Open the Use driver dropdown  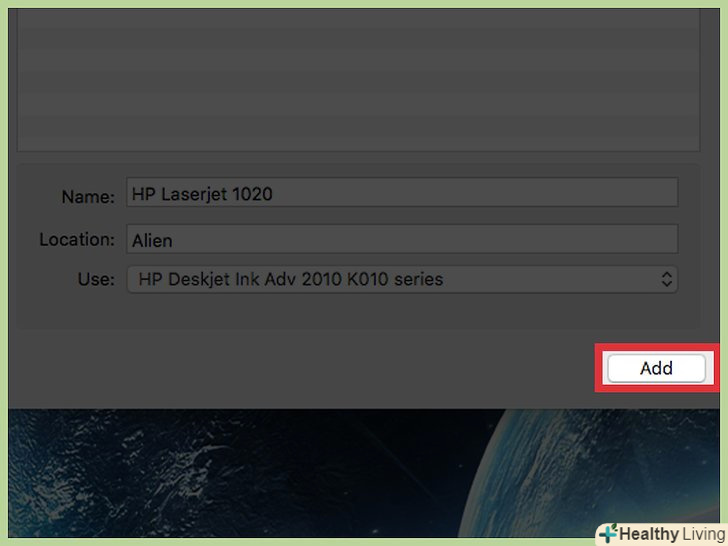[402, 279]
